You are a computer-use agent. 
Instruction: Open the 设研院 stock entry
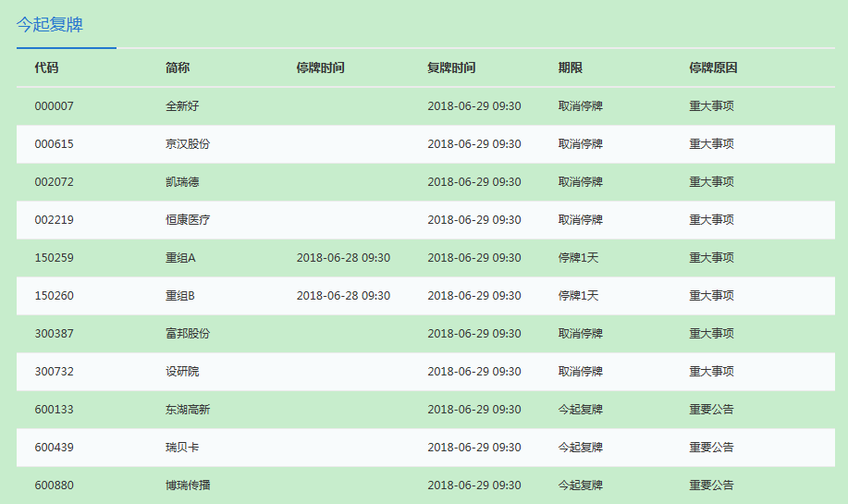(x=182, y=372)
